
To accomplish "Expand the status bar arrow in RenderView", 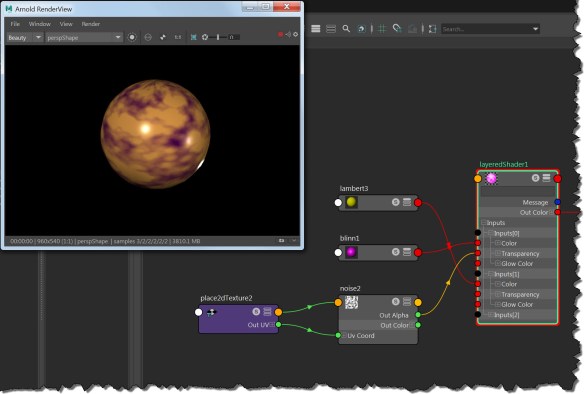I will coord(294,241).
